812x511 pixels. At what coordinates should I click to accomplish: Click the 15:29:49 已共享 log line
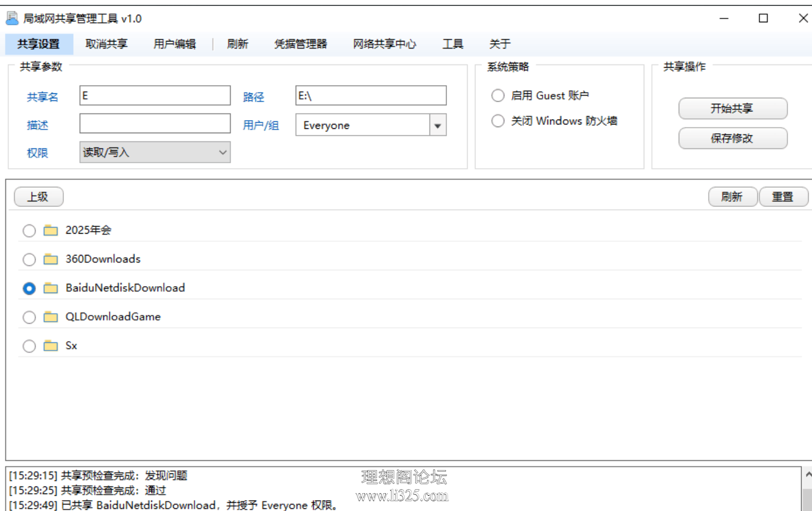tap(174, 505)
